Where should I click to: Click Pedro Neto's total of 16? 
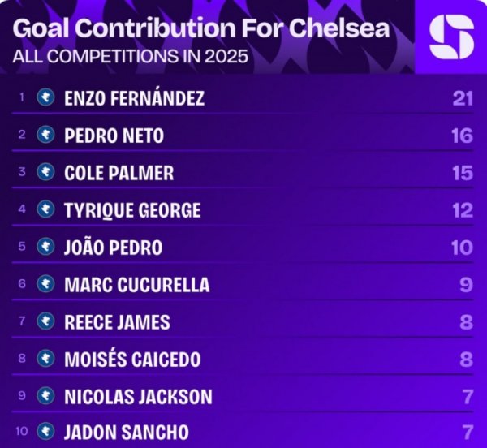pyautogui.click(x=462, y=136)
